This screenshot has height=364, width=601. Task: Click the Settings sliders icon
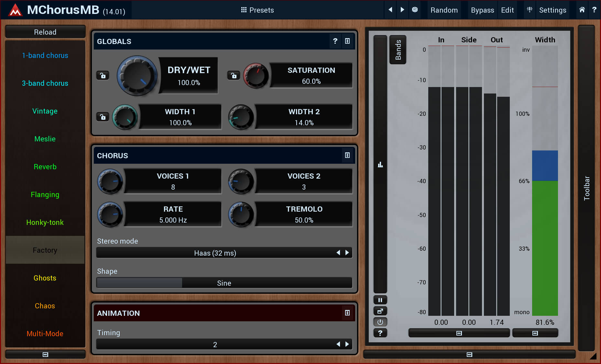click(x=530, y=10)
